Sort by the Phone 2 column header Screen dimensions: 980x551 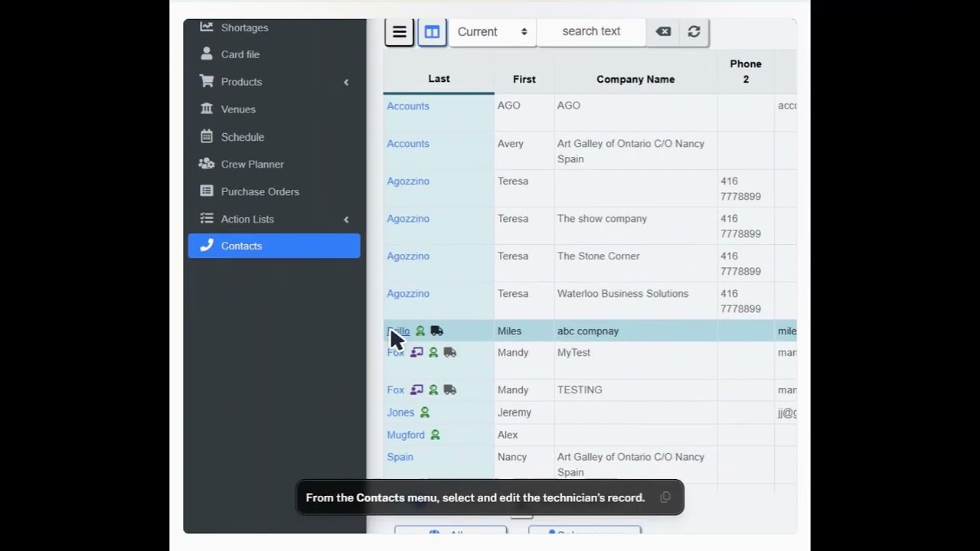746,71
